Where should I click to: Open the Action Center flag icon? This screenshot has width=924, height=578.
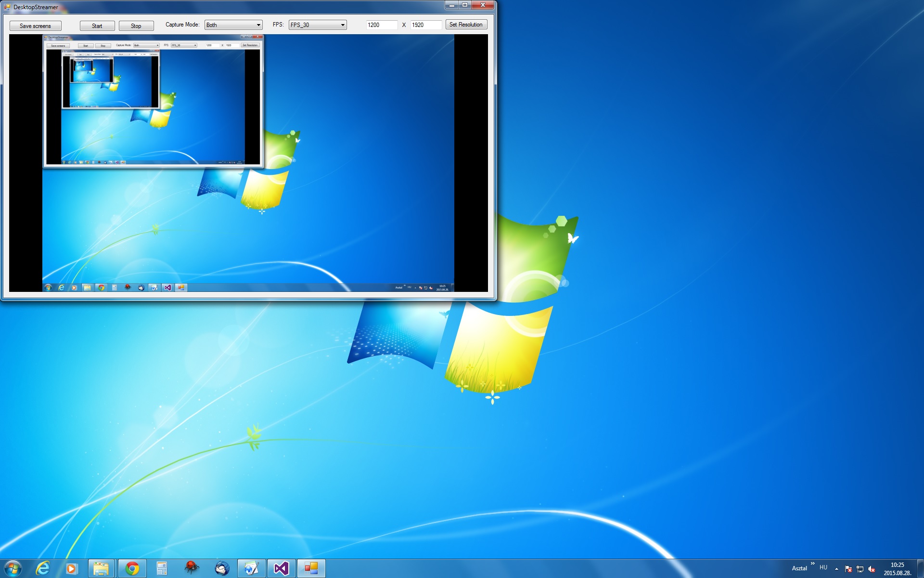point(848,569)
